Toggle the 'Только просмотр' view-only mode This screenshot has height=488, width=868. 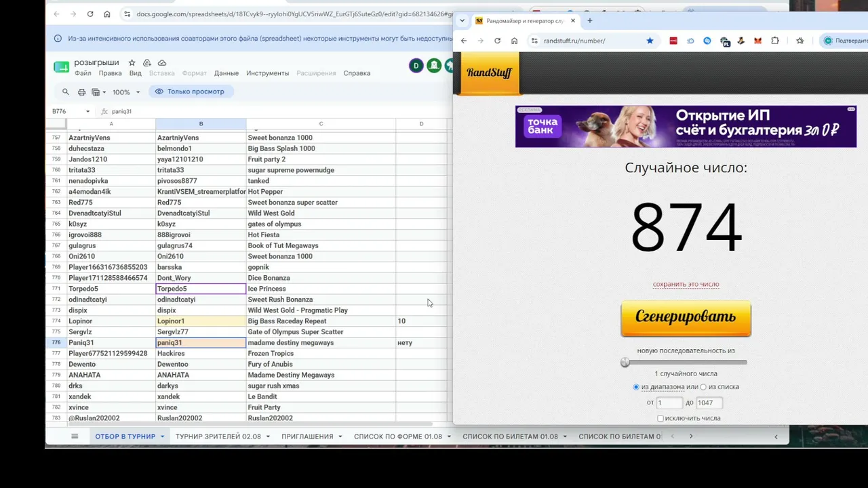[190, 91]
